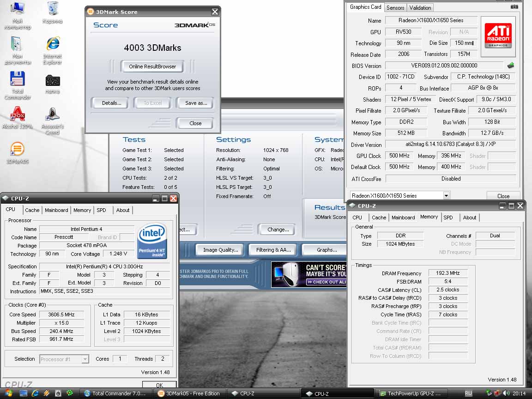Screen dimensions: 532x399
Task: Click the Specification field showing Pentium 4 3.00GHz
Action: tap(104, 266)
